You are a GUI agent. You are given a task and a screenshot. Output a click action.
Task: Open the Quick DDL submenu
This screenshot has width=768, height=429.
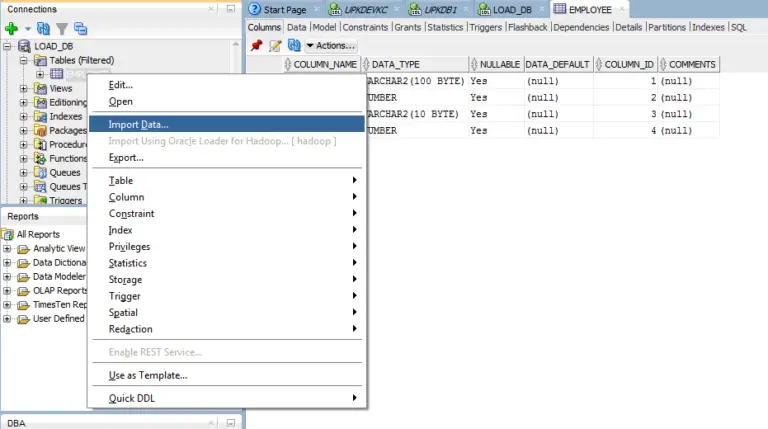(x=227, y=398)
